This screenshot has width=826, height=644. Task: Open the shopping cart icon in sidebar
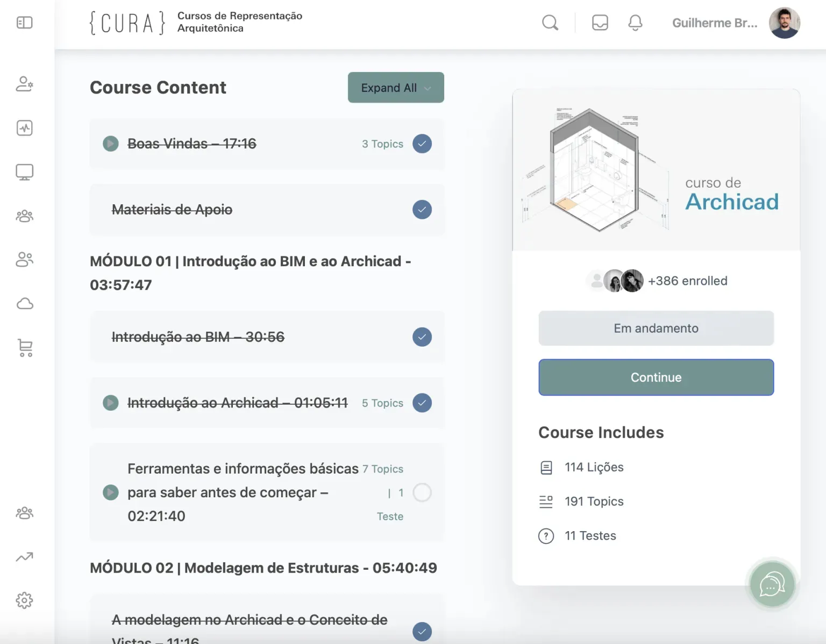tap(25, 348)
